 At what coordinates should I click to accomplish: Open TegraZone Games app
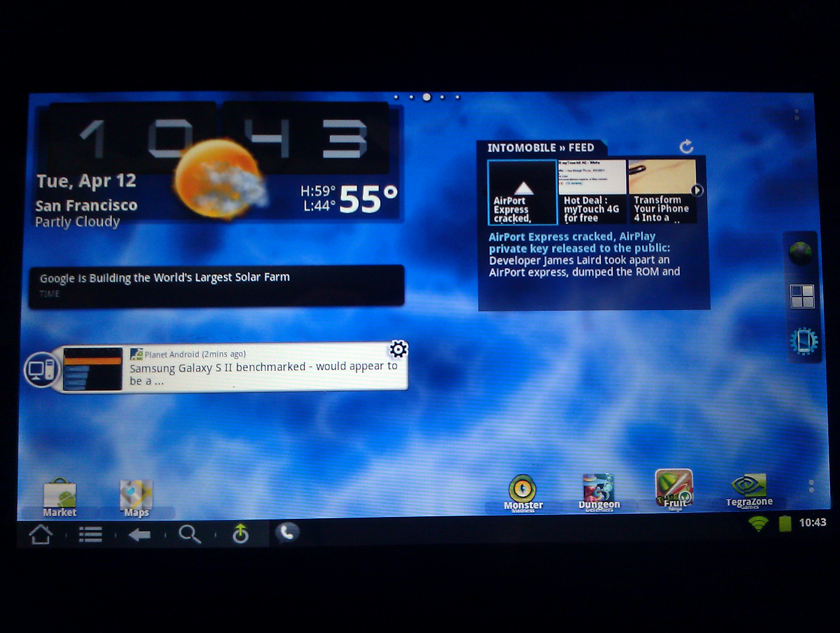[x=749, y=488]
